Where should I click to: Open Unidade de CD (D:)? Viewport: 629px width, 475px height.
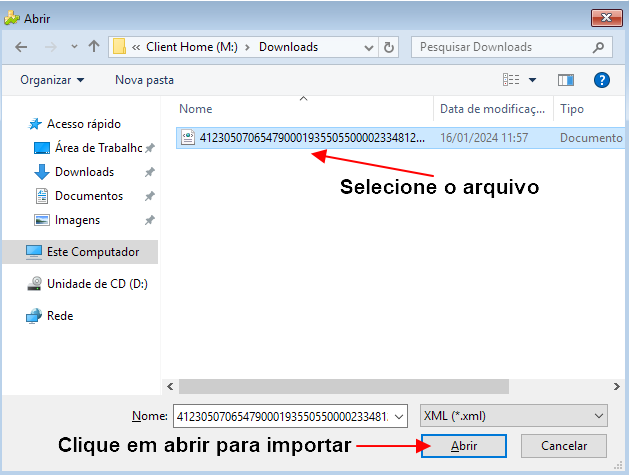click(97, 284)
